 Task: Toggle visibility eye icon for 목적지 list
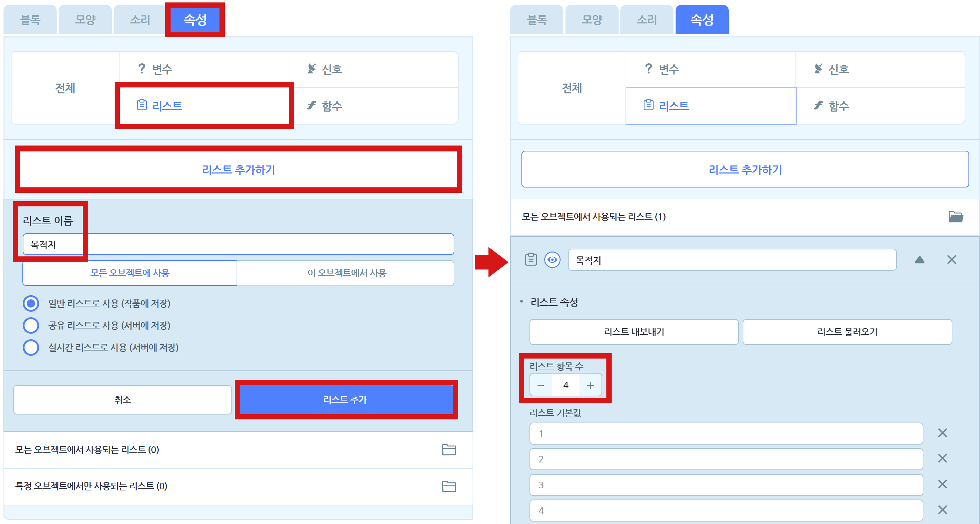(x=553, y=260)
